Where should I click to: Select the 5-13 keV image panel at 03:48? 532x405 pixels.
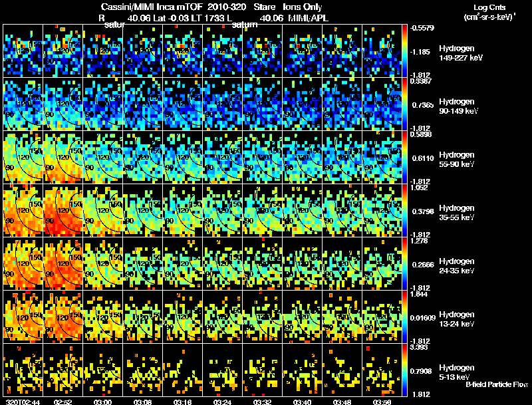342,370
